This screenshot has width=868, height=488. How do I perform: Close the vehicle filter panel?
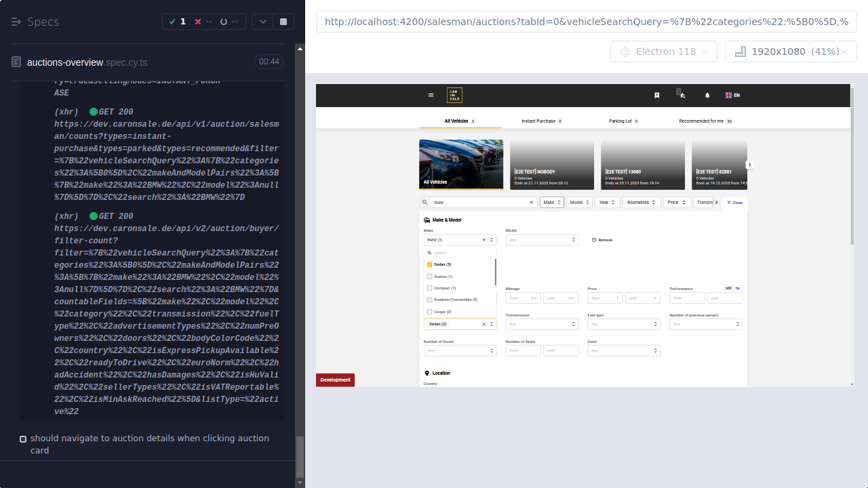pos(734,202)
